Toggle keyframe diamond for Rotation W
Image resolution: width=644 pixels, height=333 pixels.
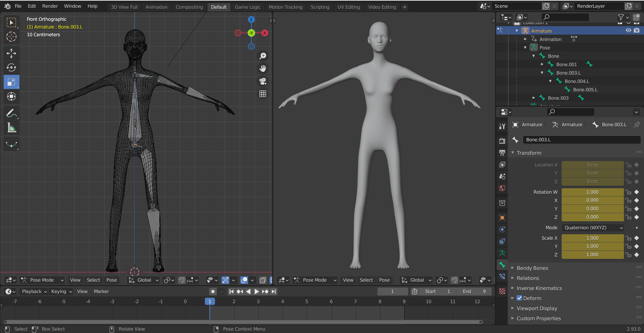(x=637, y=192)
